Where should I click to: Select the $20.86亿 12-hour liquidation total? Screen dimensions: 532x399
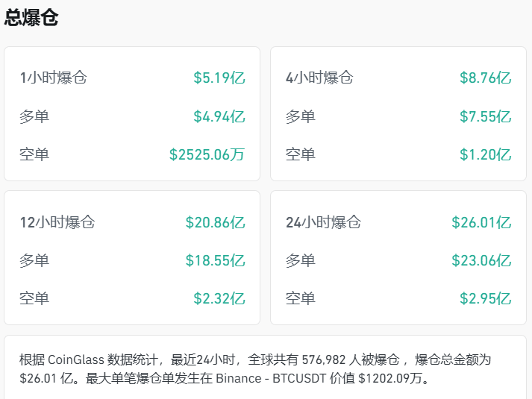coord(215,222)
